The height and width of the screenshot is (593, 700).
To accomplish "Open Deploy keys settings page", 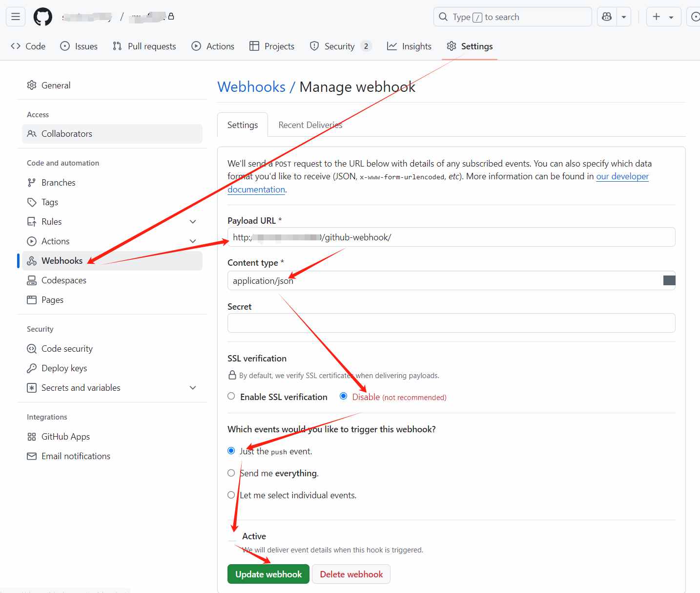I will point(112,368).
